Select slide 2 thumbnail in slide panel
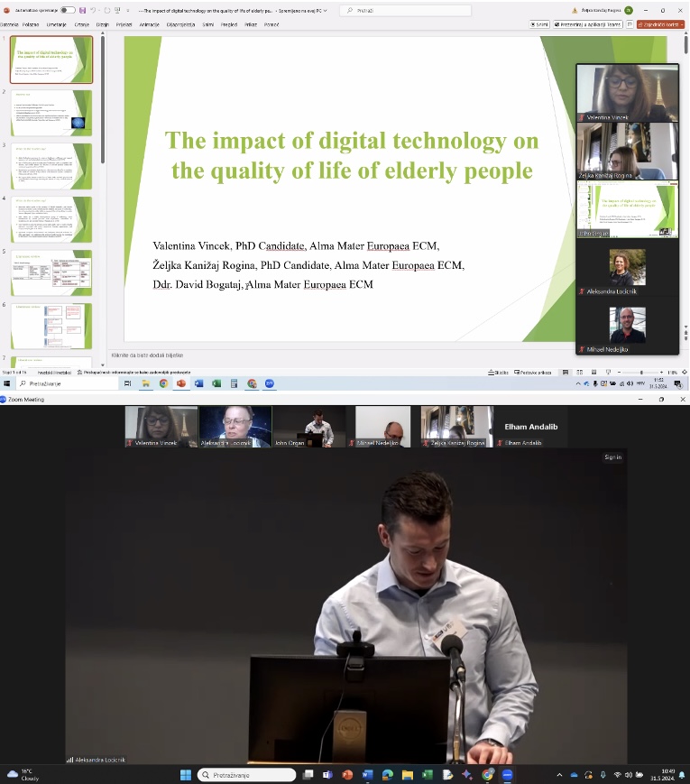The height and width of the screenshot is (784, 690). coord(51,113)
